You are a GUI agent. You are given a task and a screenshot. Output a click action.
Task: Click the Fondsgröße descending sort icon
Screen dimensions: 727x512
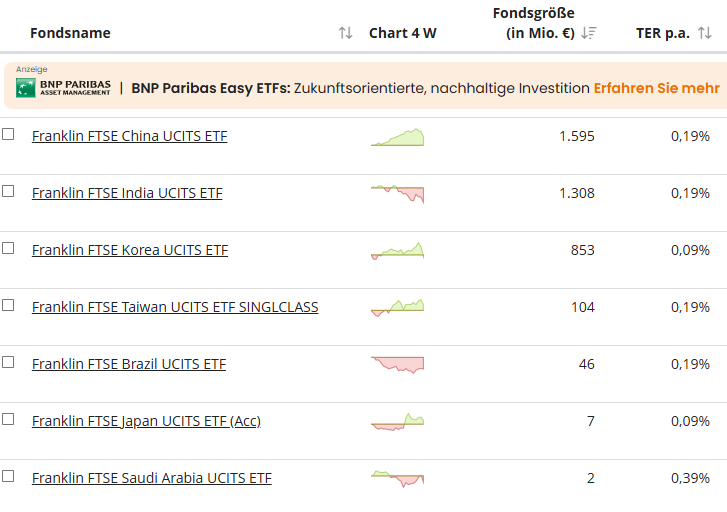(589, 33)
